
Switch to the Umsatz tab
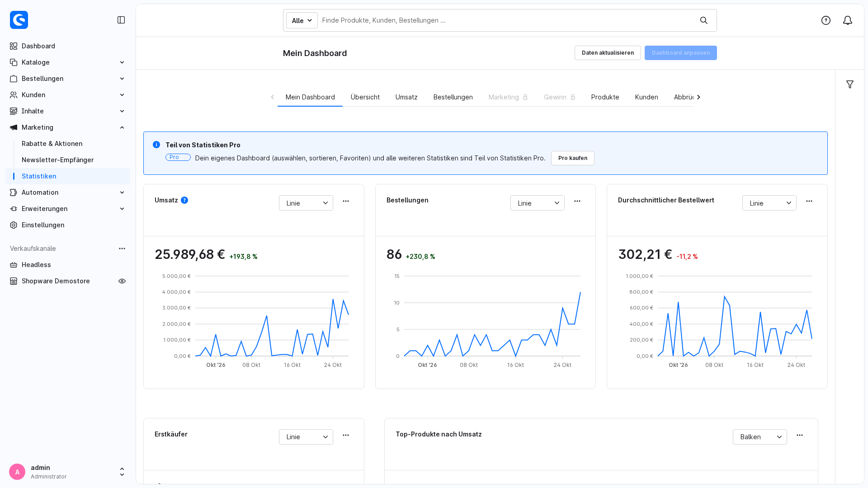tap(406, 97)
